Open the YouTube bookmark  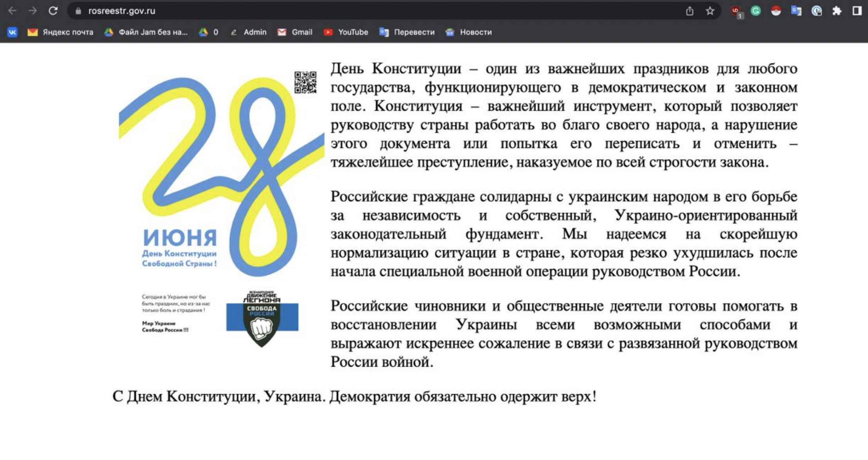[x=346, y=32]
